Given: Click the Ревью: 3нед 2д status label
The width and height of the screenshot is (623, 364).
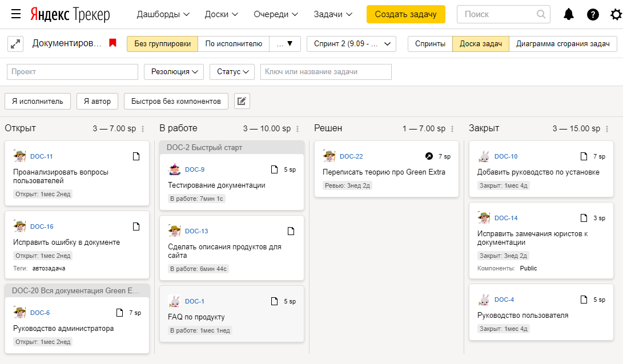Looking at the screenshot, I should click(348, 185).
